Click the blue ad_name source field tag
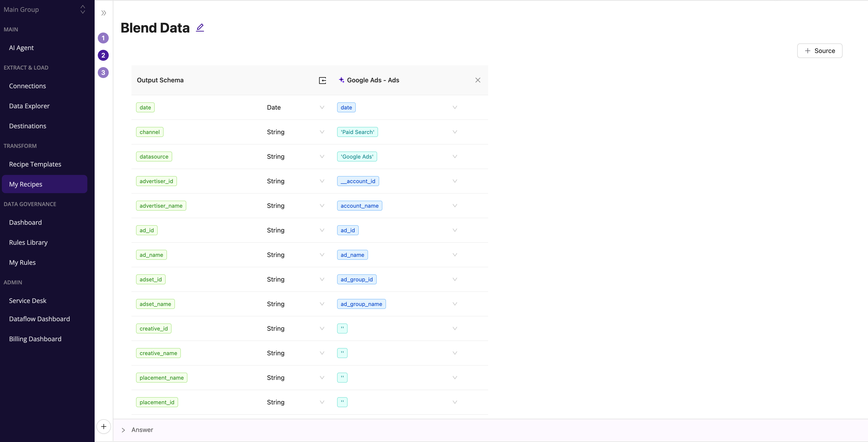The image size is (868, 442). tap(353, 255)
